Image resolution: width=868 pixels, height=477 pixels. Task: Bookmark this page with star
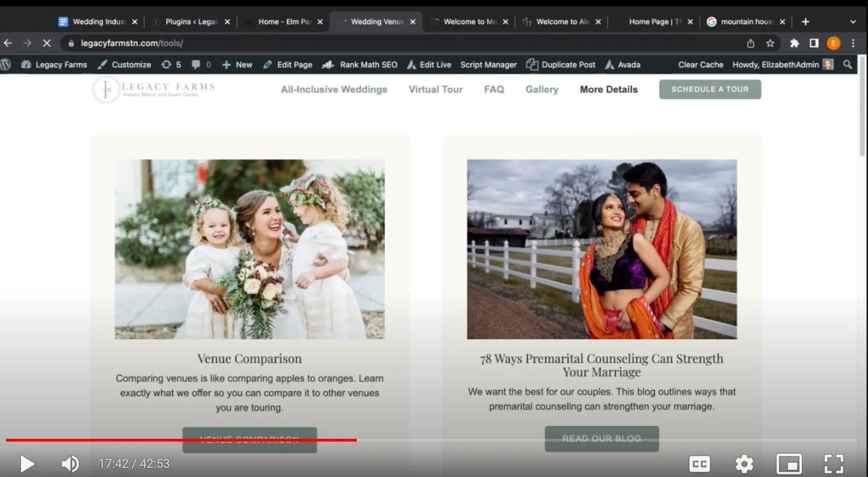click(x=770, y=43)
